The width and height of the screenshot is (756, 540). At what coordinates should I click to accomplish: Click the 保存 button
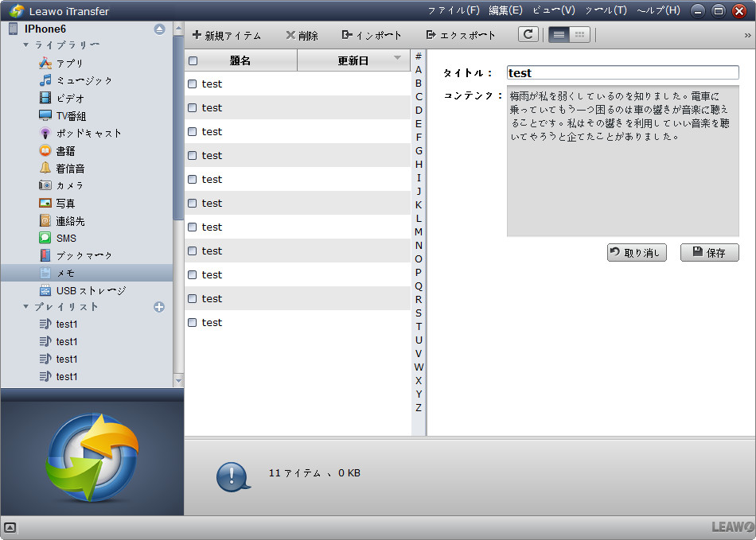tap(709, 253)
